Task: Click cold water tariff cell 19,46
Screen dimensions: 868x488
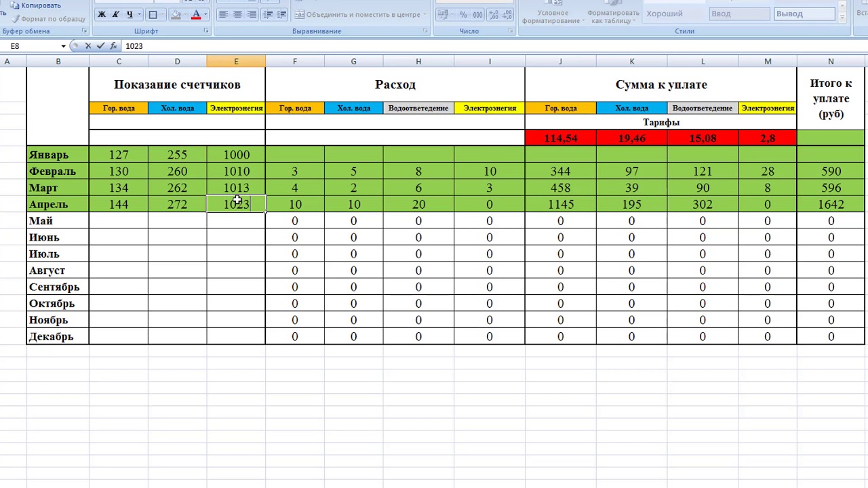Action: tap(631, 138)
